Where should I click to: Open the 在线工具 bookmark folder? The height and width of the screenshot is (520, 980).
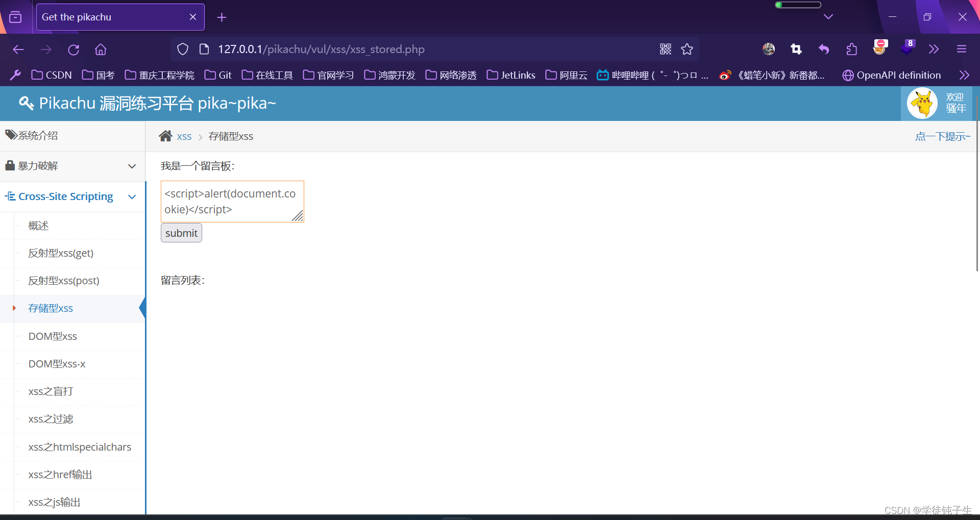pyautogui.click(x=267, y=75)
